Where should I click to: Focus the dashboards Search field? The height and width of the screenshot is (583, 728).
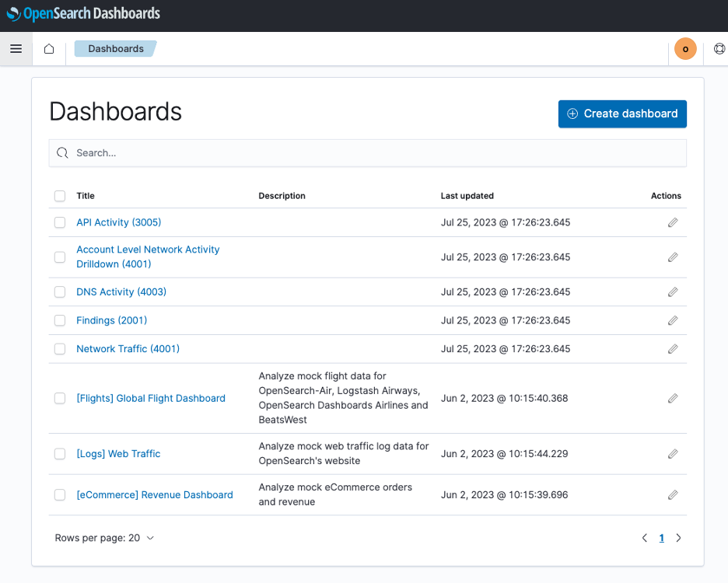point(368,153)
